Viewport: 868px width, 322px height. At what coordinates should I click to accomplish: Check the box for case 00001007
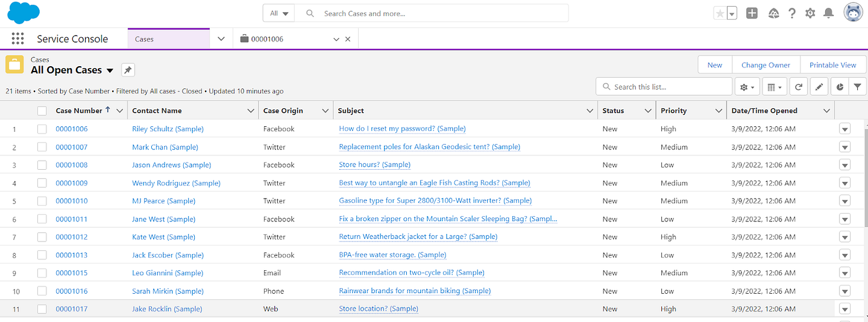42,147
